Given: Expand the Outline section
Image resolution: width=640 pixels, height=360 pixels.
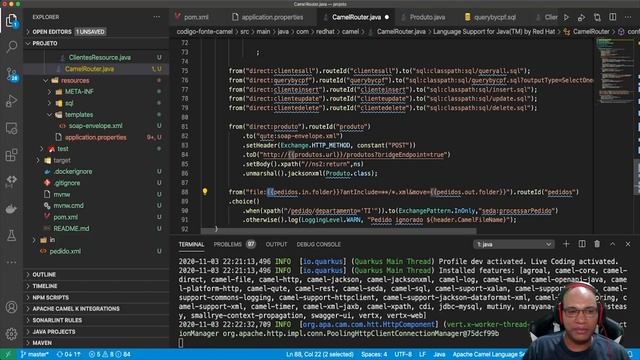Looking at the screenshot, I should [x=96, y=274].
